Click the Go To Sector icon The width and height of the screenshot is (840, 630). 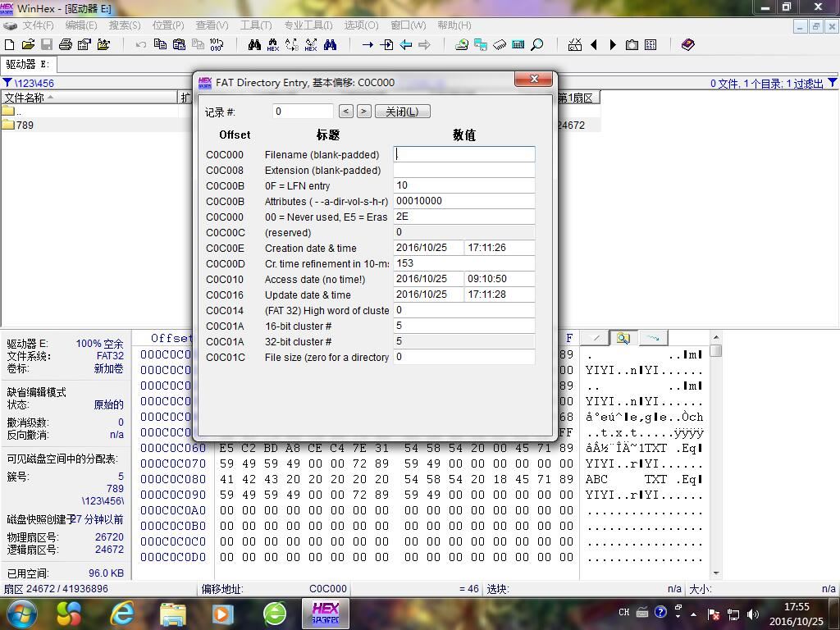tap(386, 45)
